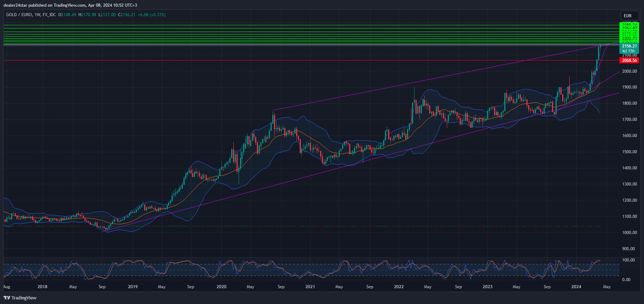
Task: Click the current price label 2156.21
Action: [x=629, y=46]
